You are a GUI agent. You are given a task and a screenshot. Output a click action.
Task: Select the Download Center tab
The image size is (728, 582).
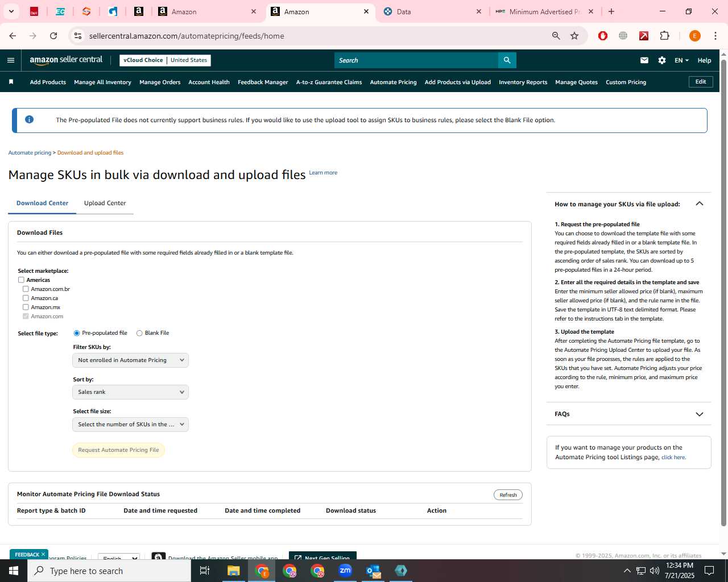(42, 203)
